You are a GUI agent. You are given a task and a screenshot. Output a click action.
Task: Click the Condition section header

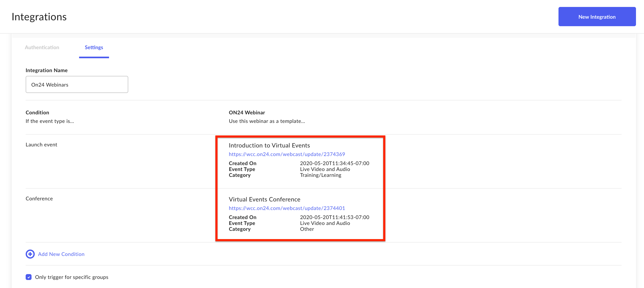coord(37,112)
